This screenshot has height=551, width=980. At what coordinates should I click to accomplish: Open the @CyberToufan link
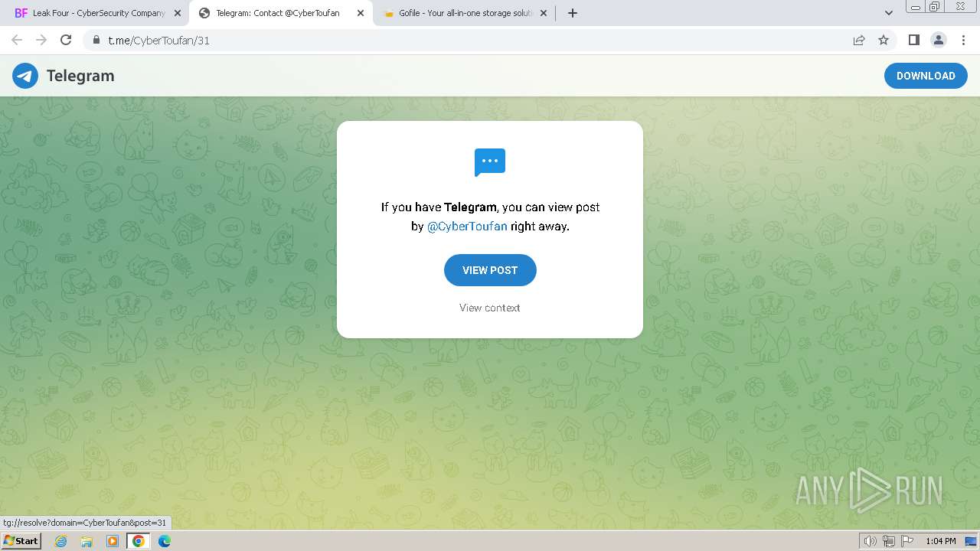[467, 227]
